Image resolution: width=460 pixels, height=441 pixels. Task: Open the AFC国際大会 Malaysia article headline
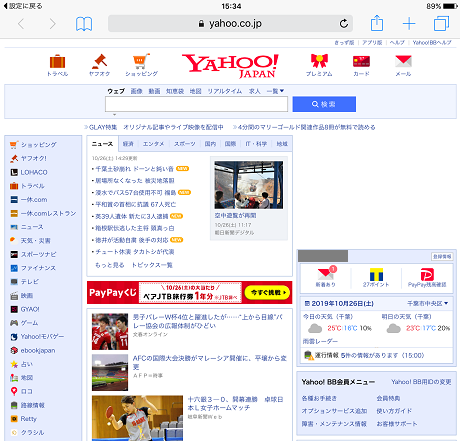[210, 362]
